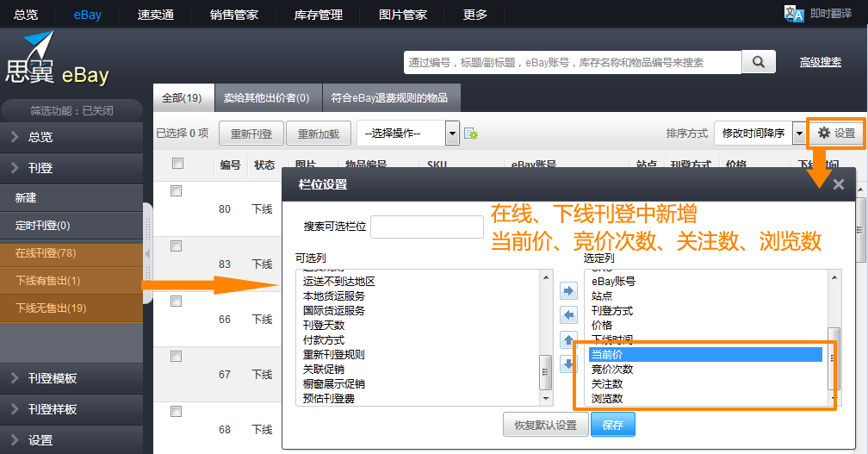868x454 pixels.
Task: Toggle the select-all header checkbox
Action: (x=177, y=164)
